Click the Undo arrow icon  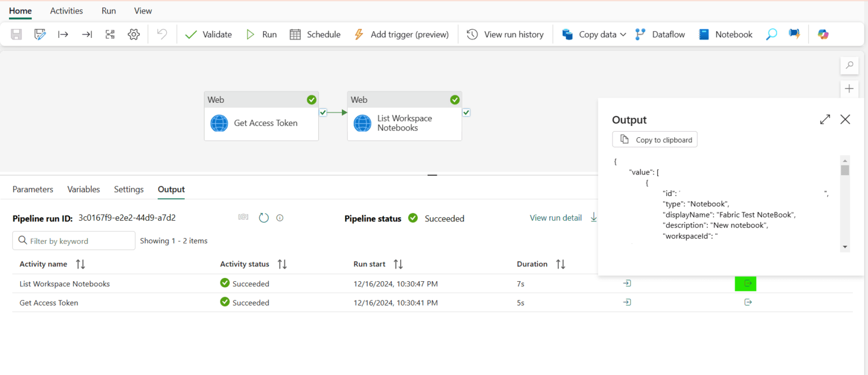click(x=162, y=34)
